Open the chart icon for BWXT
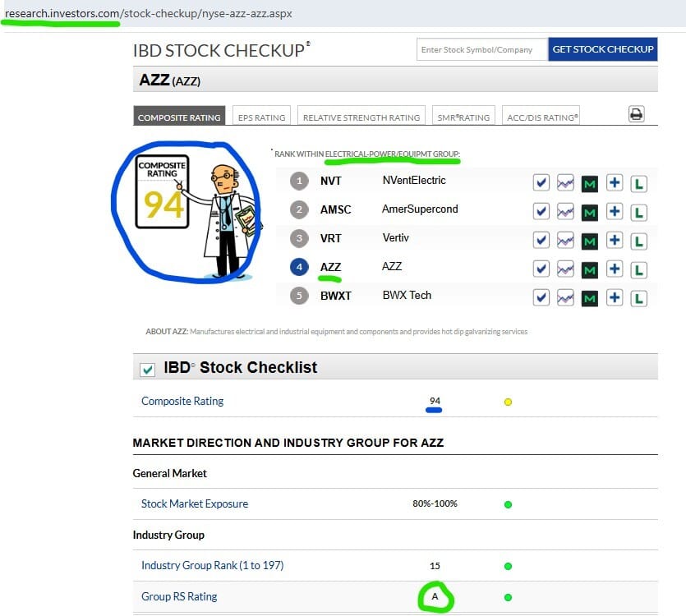Screen dimensions: 686x616 pyautogui.click(x=565, y=297)
